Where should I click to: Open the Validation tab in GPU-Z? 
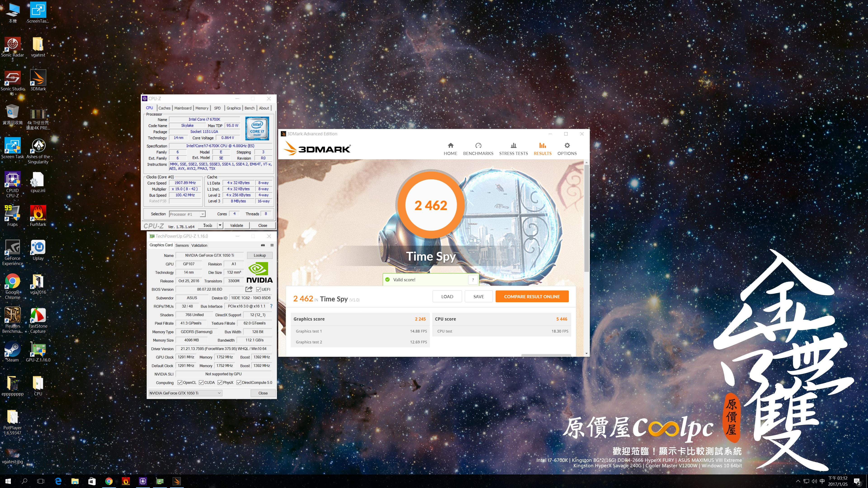point(199,245)
